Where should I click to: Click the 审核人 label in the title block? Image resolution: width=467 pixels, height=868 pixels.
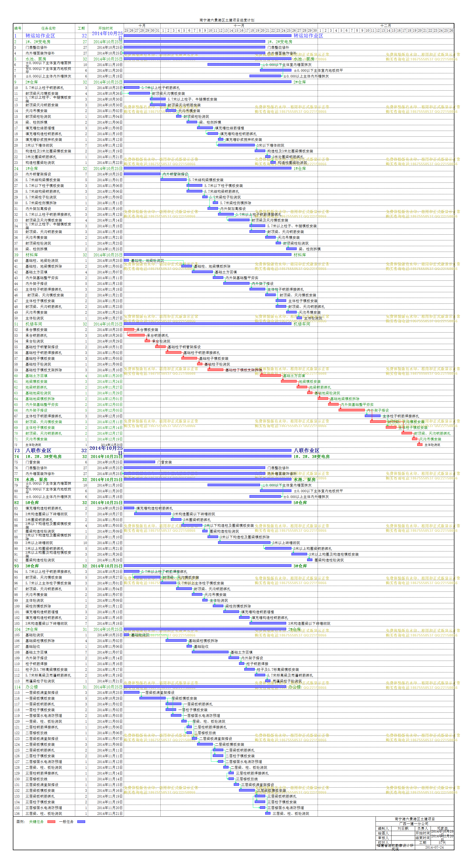(x=383, y=838)
